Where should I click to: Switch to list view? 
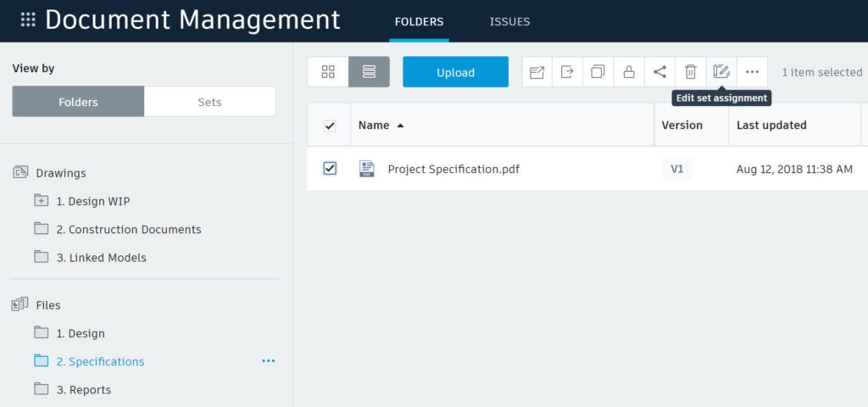point(370,72)
